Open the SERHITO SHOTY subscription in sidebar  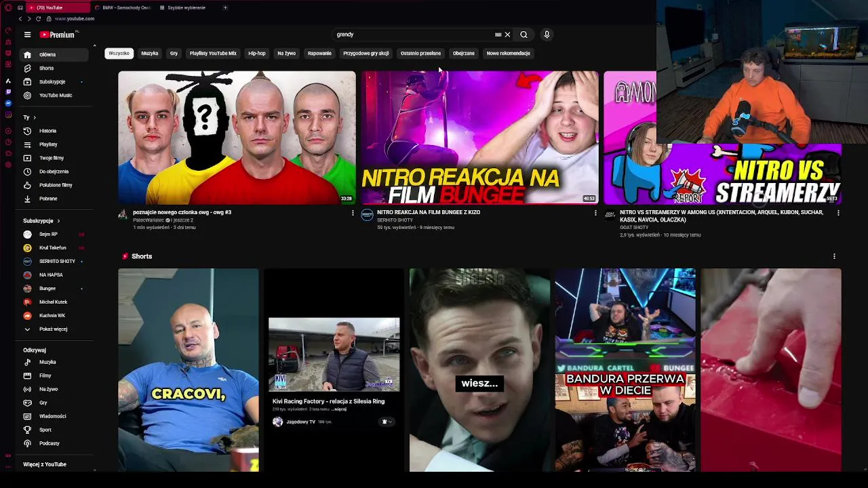click(54, 261)
